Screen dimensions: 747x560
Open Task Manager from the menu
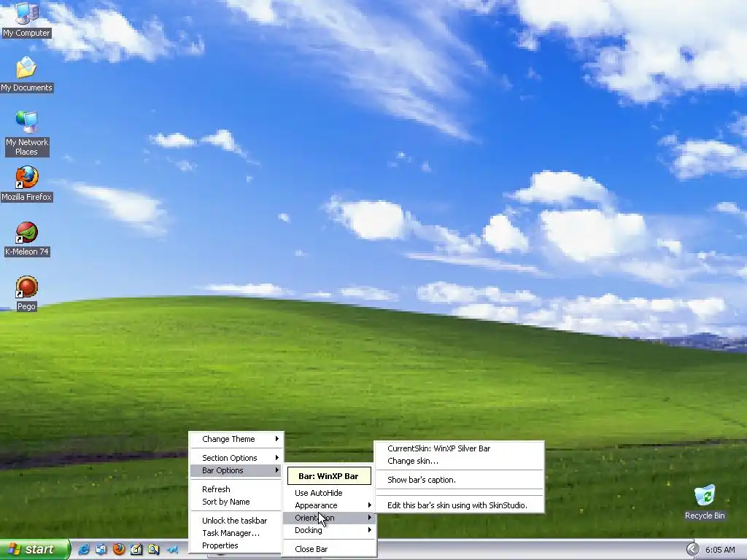237,533
